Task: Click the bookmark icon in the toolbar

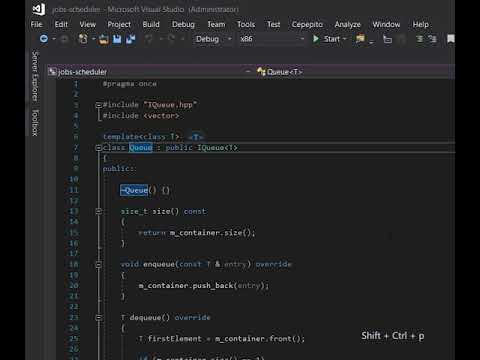Action: [451, 39]
